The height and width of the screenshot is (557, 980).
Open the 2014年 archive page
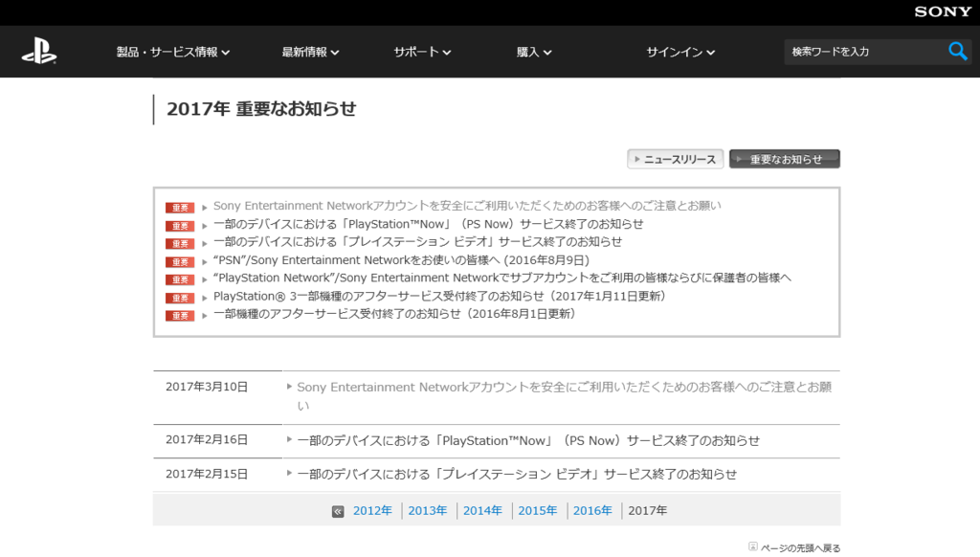pos(482,511)
